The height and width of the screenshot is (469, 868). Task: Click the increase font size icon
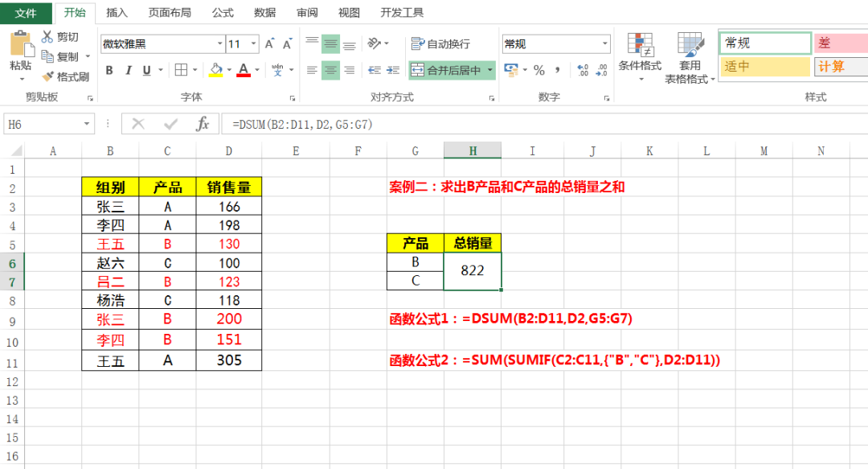(269, 43)
